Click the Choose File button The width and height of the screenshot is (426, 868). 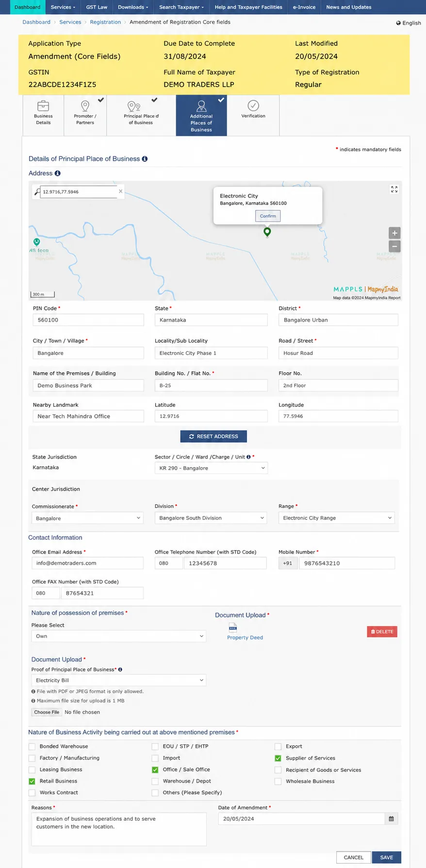pyautogui.click(x=47, y=712)
